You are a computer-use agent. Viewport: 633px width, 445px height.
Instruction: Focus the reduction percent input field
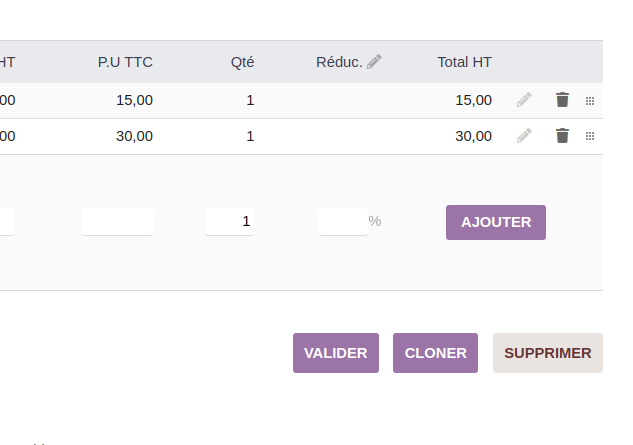(343, 221)
